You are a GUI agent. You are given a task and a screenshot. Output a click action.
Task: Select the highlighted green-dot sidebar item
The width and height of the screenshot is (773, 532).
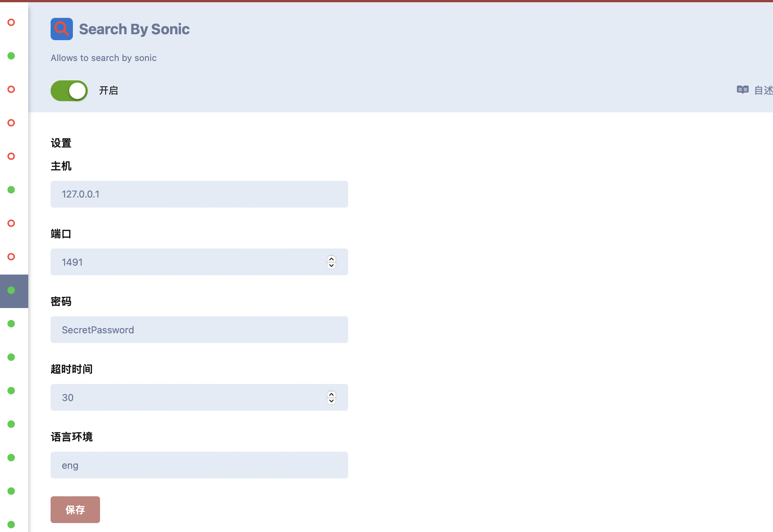pos(12,291)
